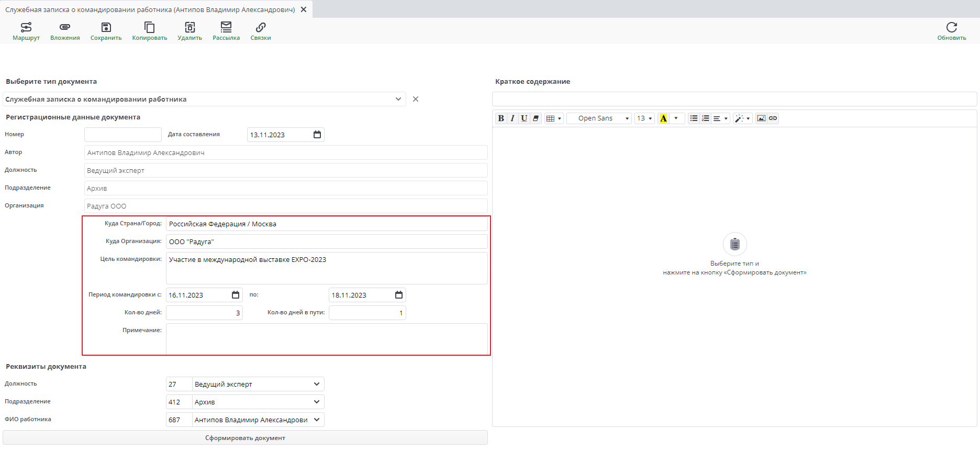Close the Служебная записка tab
The height and width of the screenshot is (450, 980).
tap(304, 9)
